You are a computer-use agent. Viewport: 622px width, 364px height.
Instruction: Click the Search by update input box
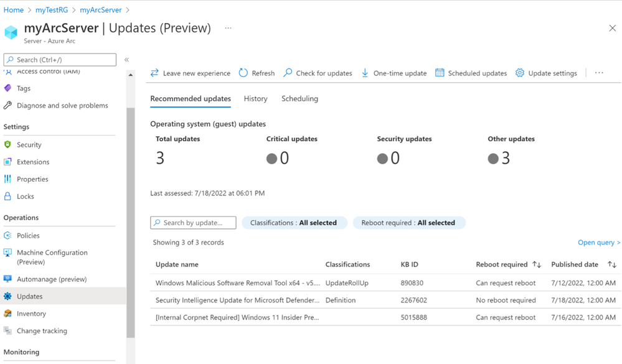pos(193,223)
